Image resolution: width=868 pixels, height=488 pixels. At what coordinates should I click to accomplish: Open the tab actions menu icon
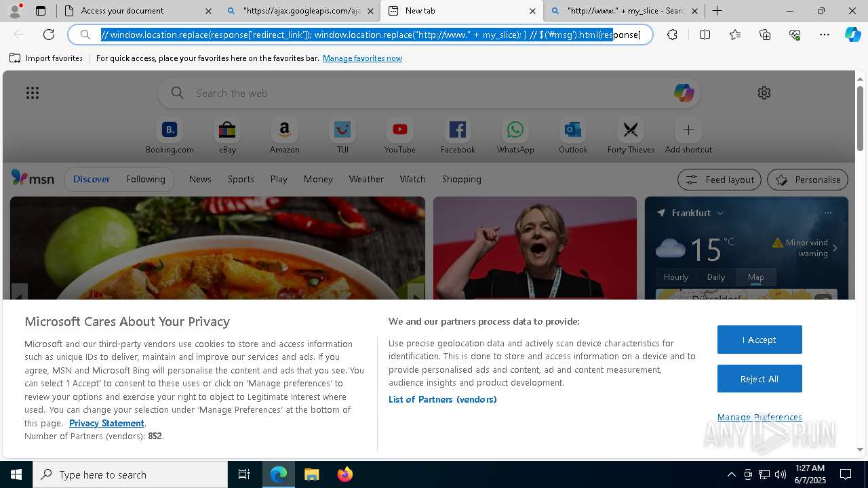(41, 11)
